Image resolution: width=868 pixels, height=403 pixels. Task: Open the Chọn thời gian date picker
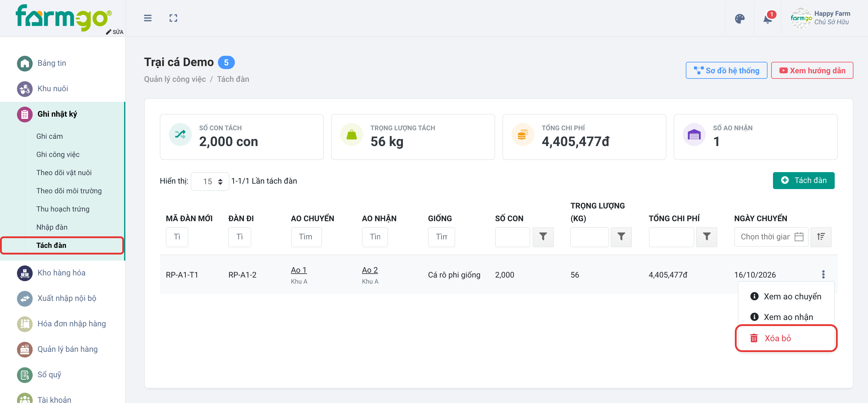tap(771, 237)
